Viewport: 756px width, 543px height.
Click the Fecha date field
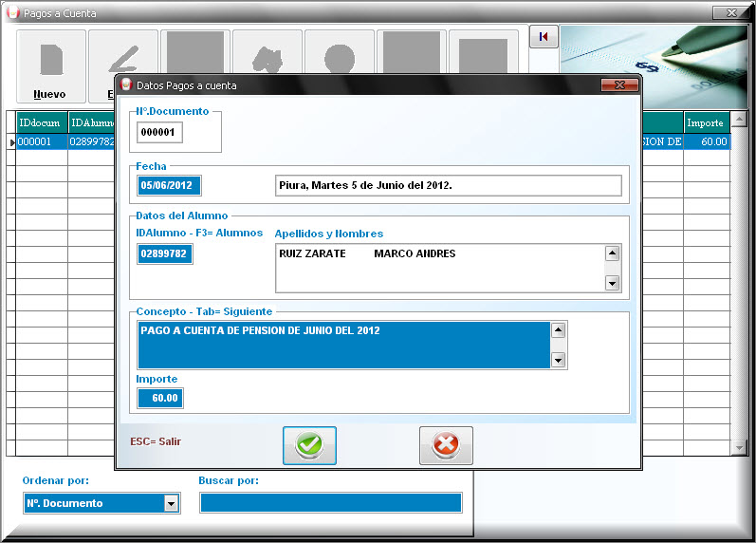click(x=169, y=185)
